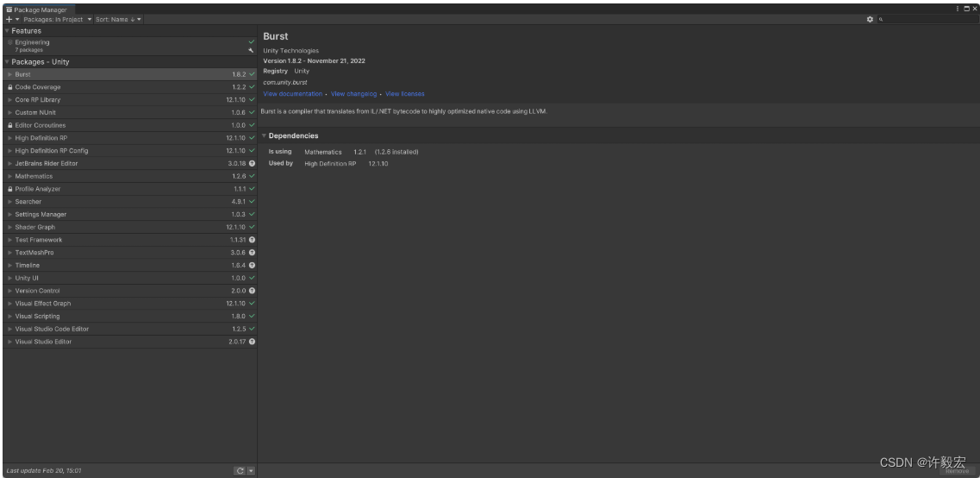
Task: Click installed checkmark on Burst row
Action: point(252,74)
